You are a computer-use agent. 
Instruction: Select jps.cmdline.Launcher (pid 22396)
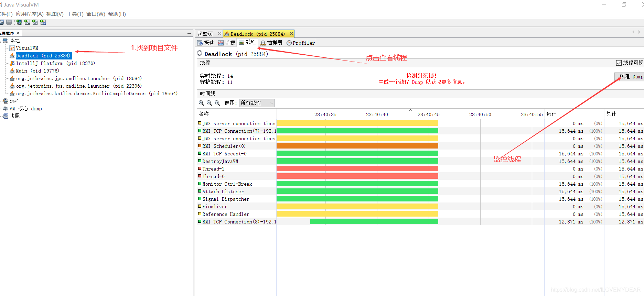[x=79, y=86]
